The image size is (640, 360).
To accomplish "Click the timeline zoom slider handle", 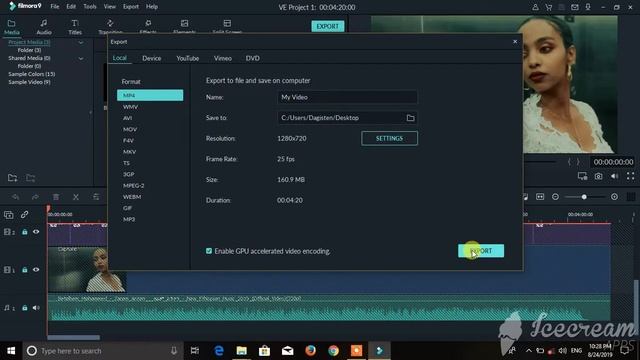I will pos(584,197).
